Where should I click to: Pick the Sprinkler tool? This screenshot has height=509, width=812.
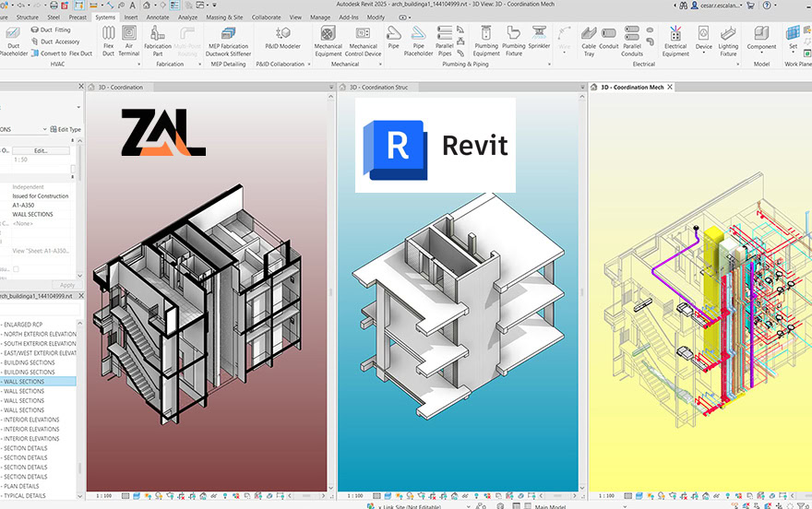[539, 39]
